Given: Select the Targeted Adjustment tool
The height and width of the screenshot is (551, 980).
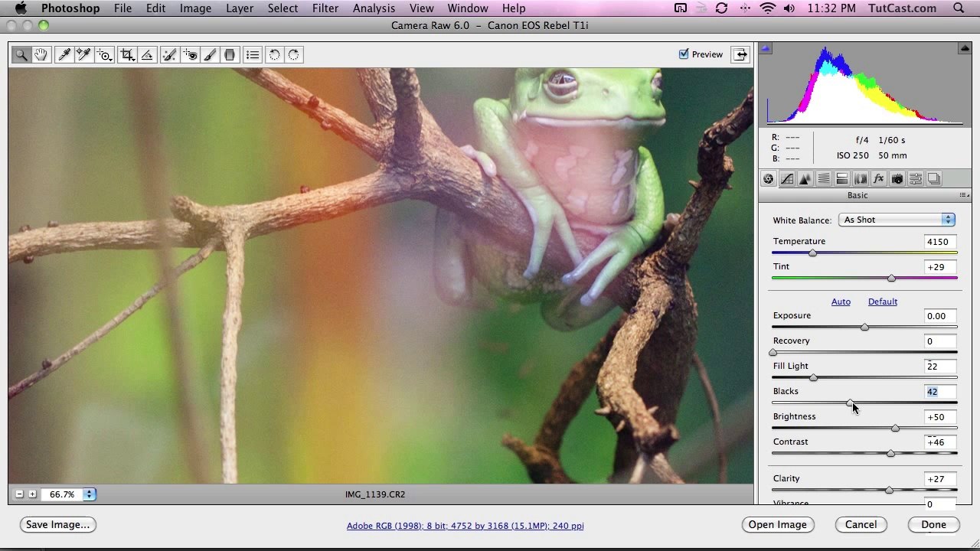Looking at the screenshot, I should pyautogui.click(x=104, y=54).
